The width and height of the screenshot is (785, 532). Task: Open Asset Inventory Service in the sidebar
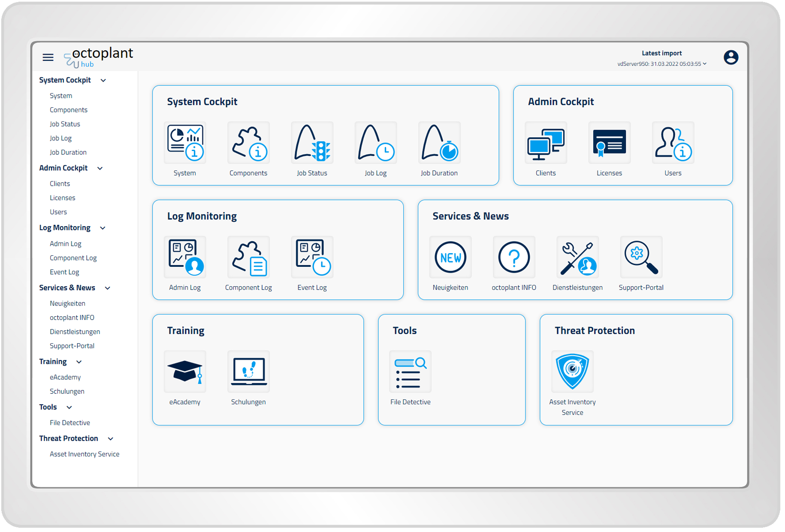(85, 454)
